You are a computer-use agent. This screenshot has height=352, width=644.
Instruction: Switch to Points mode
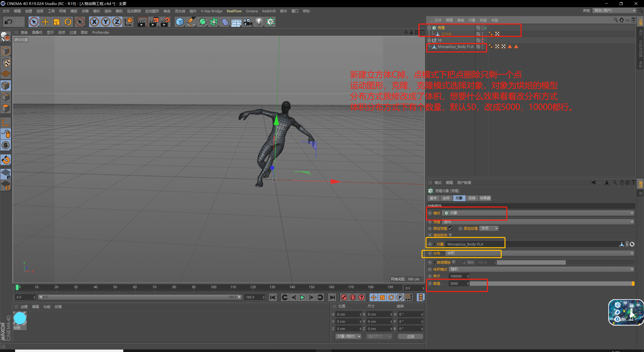point(6,85)
